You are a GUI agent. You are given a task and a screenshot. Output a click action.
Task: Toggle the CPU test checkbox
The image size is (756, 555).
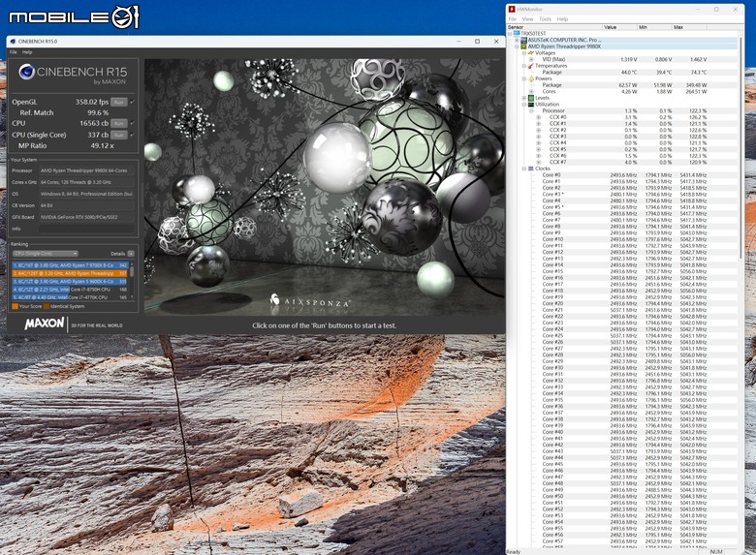coord(133,123)
